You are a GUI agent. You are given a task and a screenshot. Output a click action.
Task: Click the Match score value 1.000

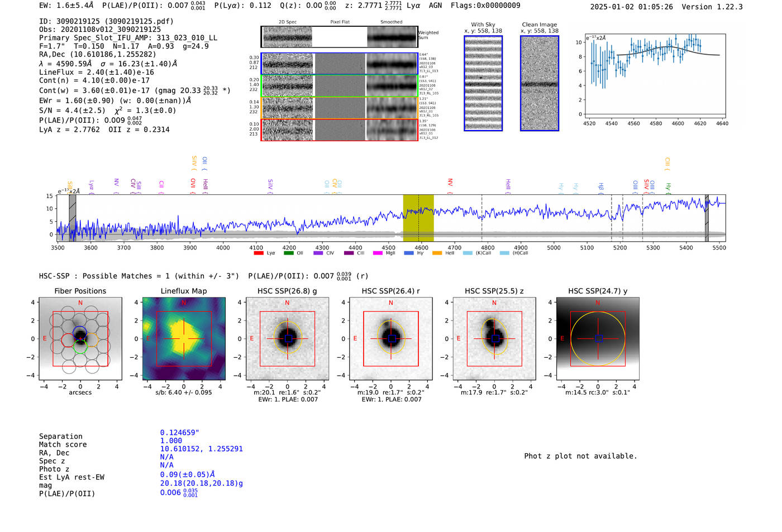pos(171,440)
